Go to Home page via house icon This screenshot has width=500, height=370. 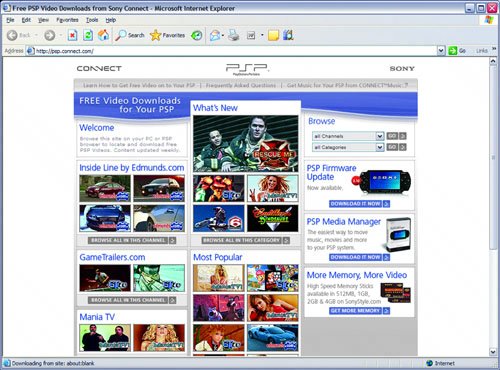tap(103, 35)
